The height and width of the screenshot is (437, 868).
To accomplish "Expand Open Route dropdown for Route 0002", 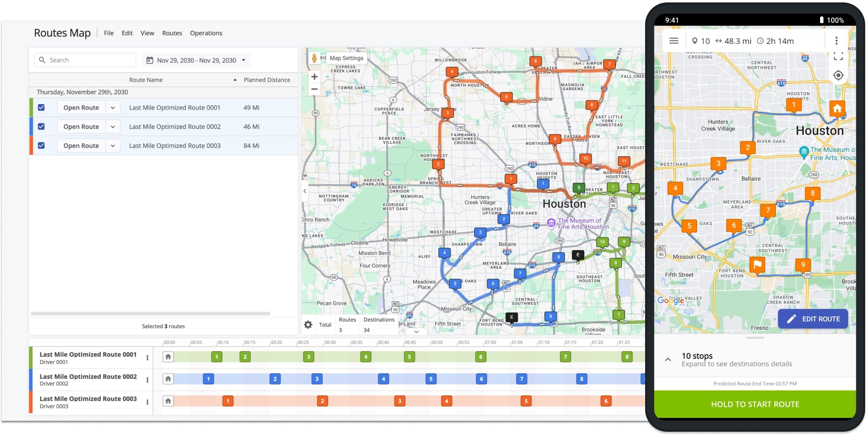I will (113, 127).
